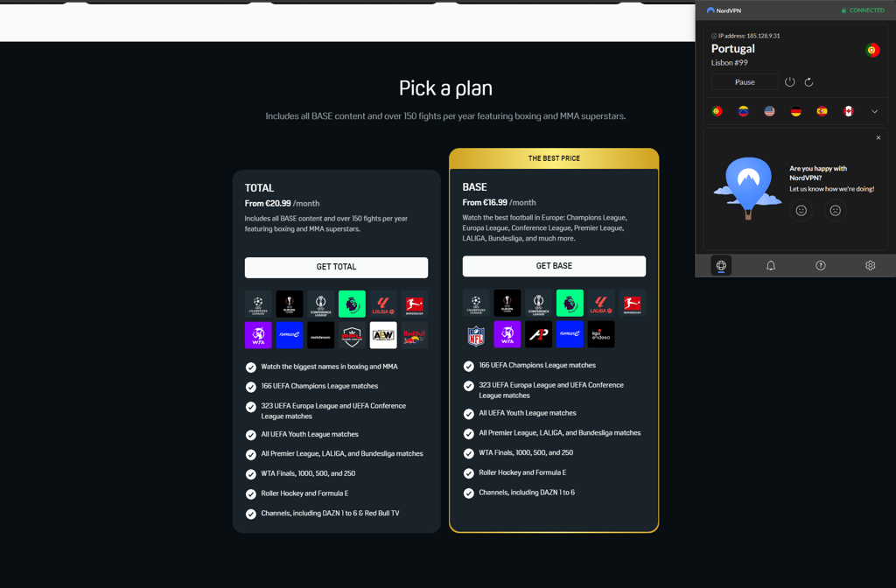Click the BASE plan heading

[x=475, y=187]
